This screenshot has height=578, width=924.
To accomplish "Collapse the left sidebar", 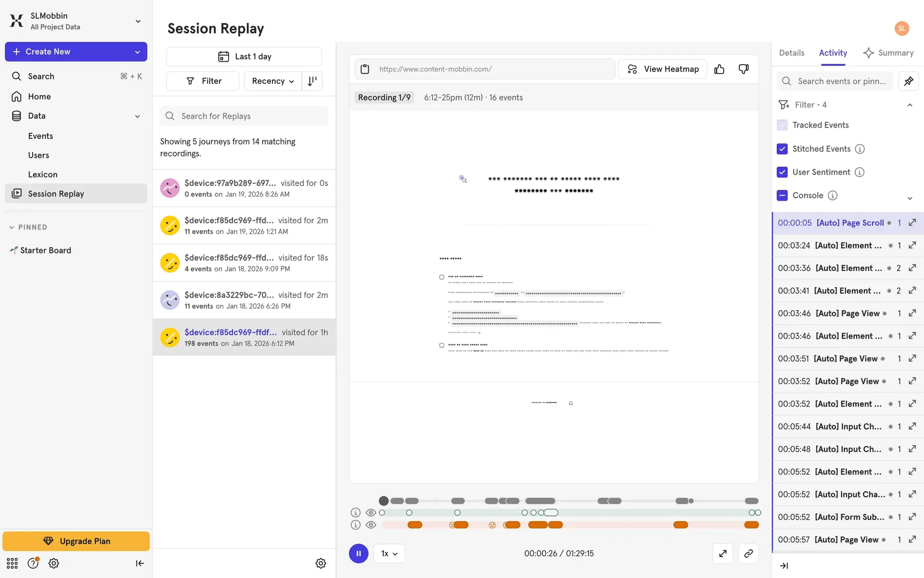I will click(140, 563).
